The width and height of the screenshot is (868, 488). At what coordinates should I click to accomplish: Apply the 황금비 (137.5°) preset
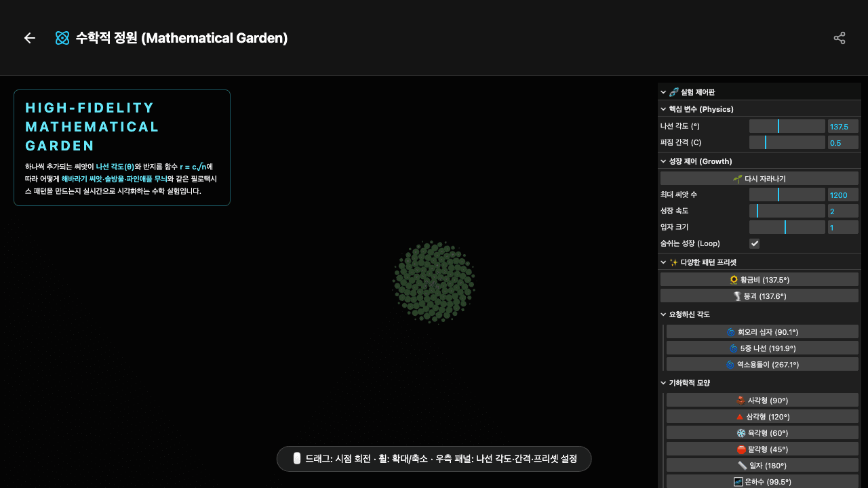[759, 280]
